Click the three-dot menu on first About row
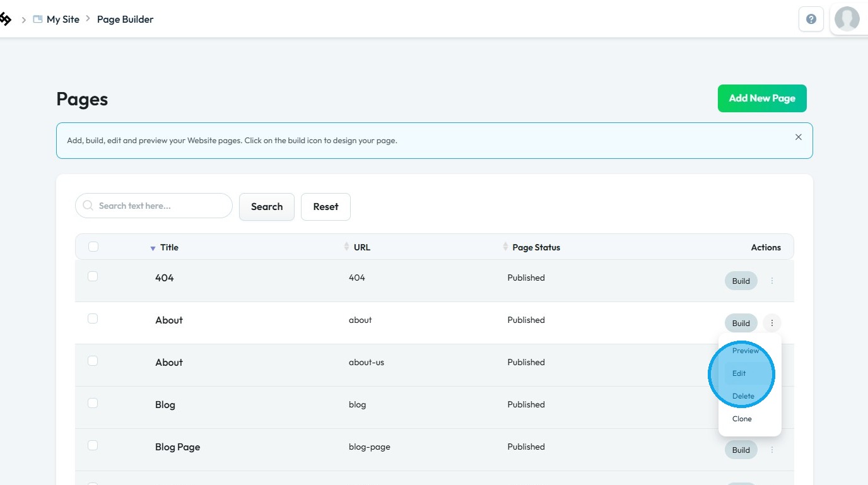868x485 pixels. tap(772, 323)
